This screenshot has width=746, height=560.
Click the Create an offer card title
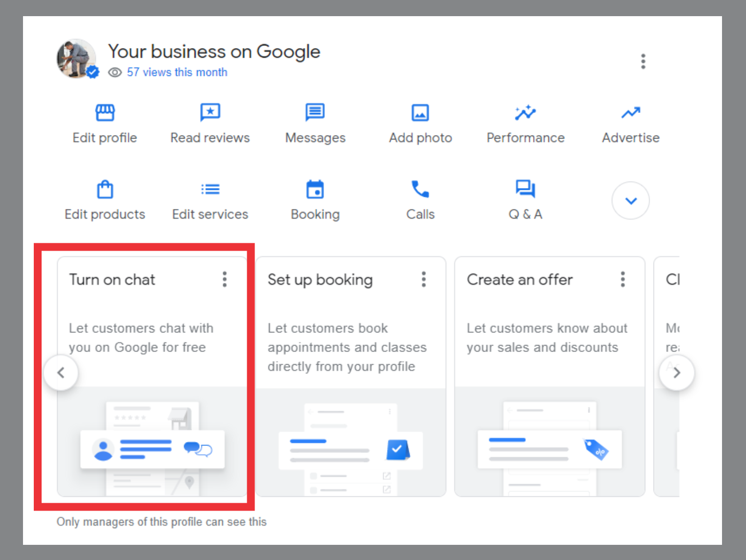pyautogui.click(x=519, y=280)
